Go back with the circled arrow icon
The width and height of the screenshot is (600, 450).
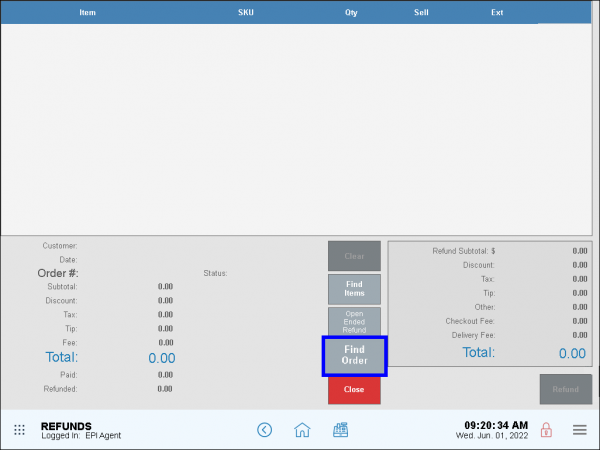tap(264, 430)
